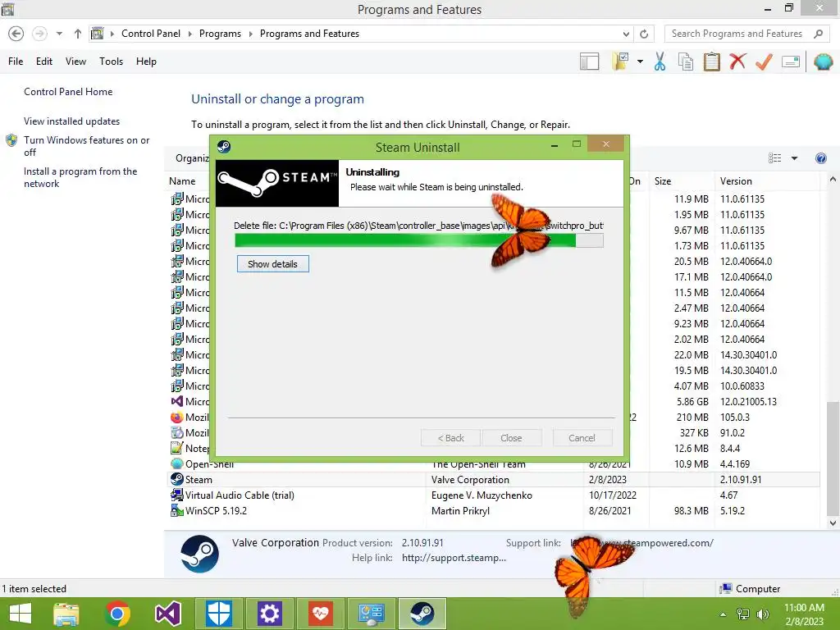Expand the arrow after Programs breadcrumb
Viewport: 840px width, 630px height.
click(251, 34)
